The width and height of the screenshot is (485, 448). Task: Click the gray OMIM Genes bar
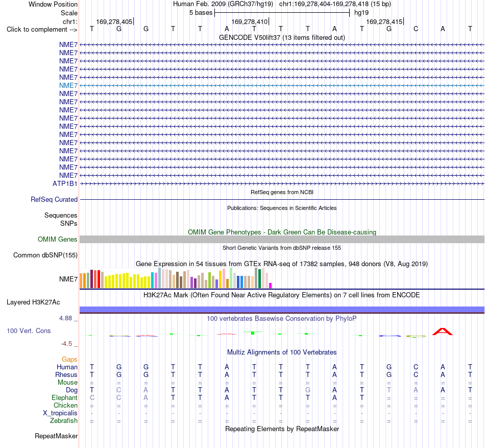(x=282, y=239)
